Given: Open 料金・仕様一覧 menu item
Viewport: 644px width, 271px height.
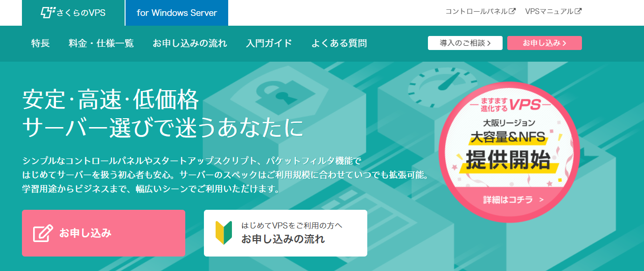Looking at the screenshot, I should click(101, 43).
